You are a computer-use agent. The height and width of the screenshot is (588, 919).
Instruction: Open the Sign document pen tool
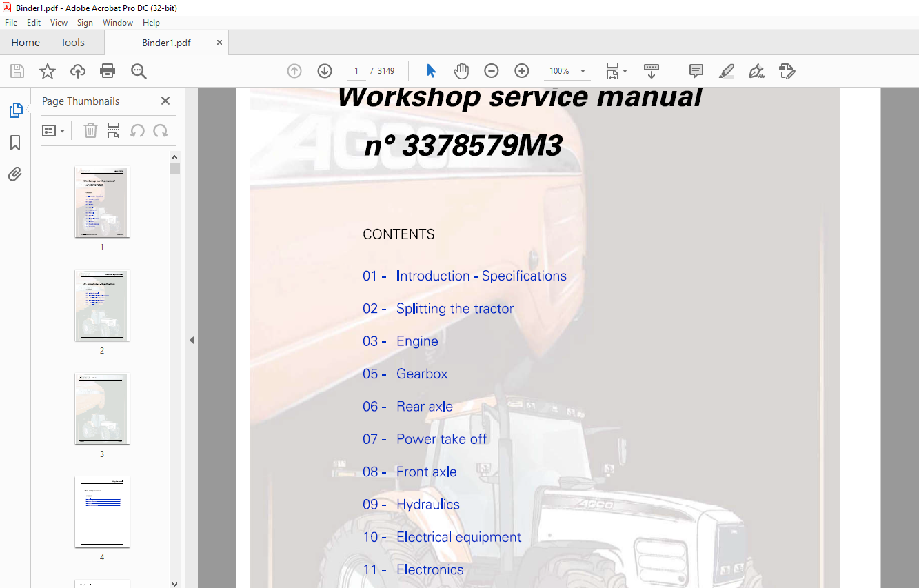[757, 71]
